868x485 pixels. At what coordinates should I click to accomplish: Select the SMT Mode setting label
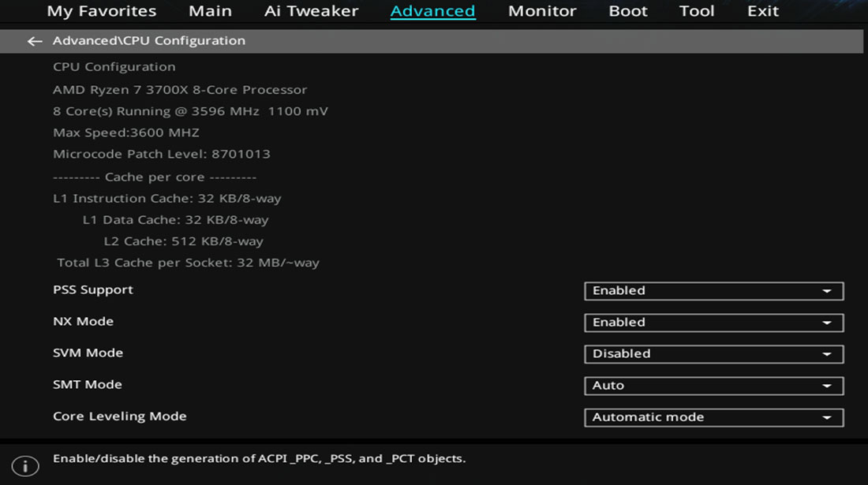tap(88, 384)
